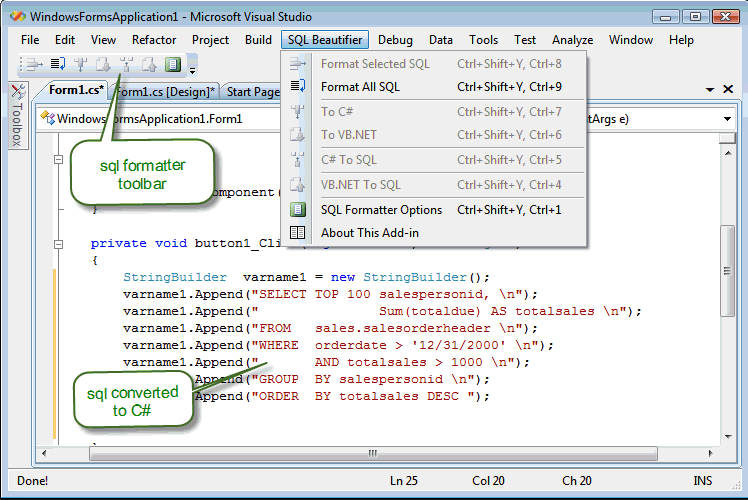Click the vertical scrollbar thumb
748x500 pixels.
coord(727,271)
